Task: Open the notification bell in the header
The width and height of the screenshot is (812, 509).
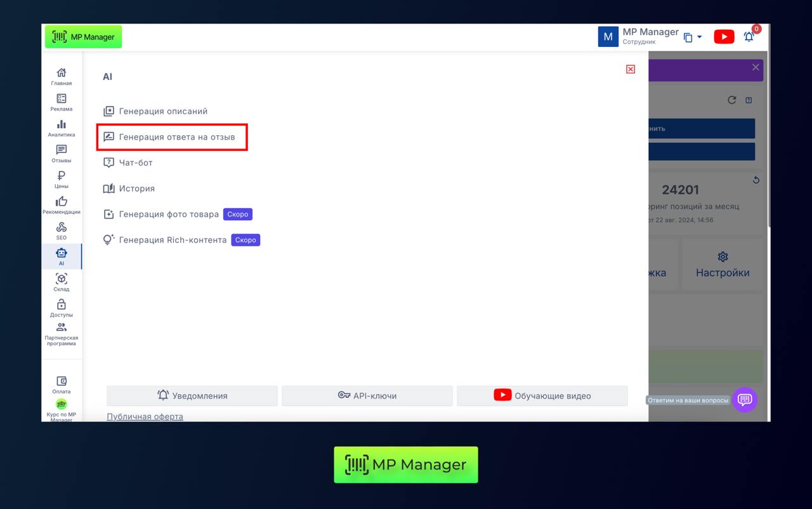Action: pyautogui.click(x=749, y=37)
